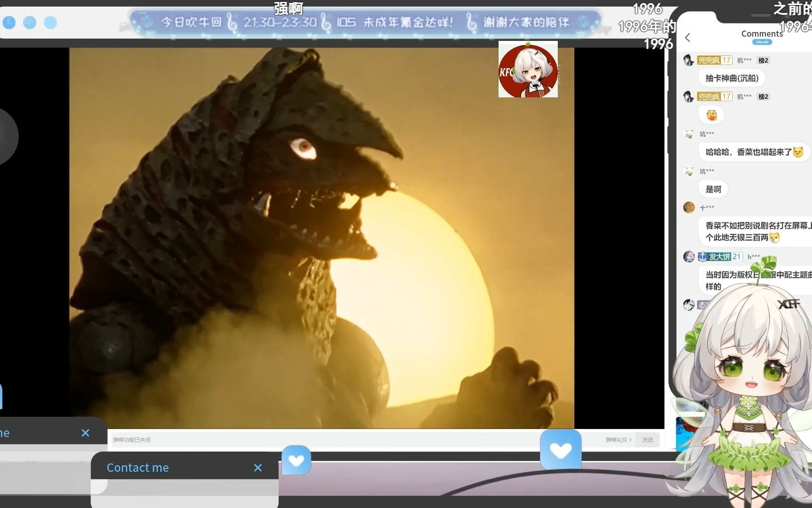812x508 pixels.
Task: Tap the large heart icon below the video
Action: 561,450
